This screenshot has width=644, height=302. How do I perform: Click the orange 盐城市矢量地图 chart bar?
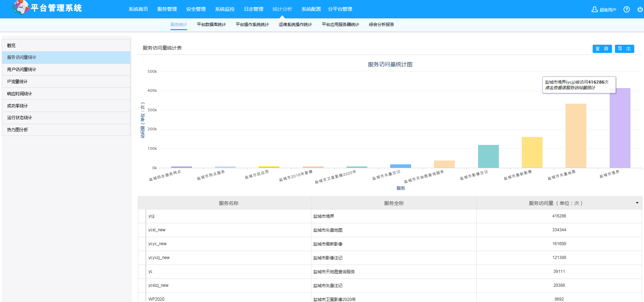coord(576,136)
